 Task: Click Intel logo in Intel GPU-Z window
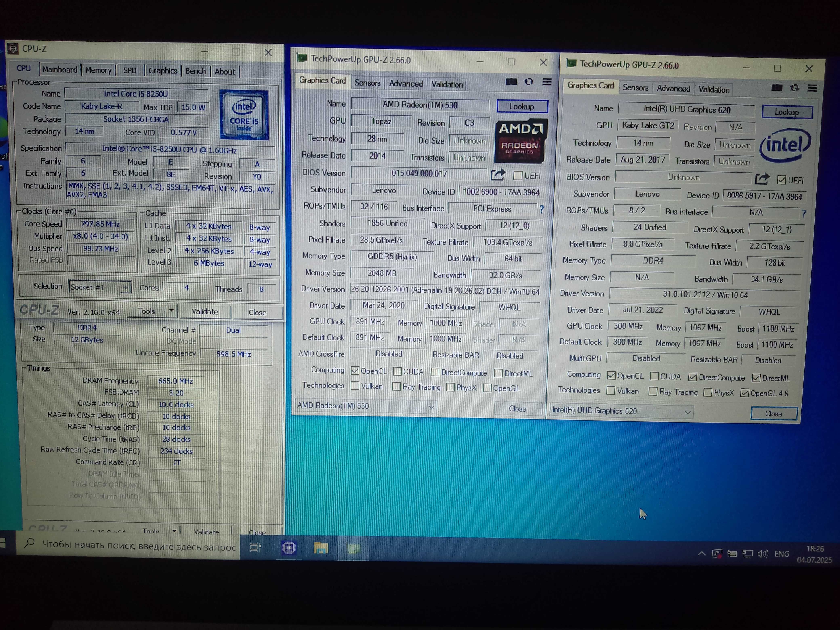pyautogui.click(x=785, y=145)
